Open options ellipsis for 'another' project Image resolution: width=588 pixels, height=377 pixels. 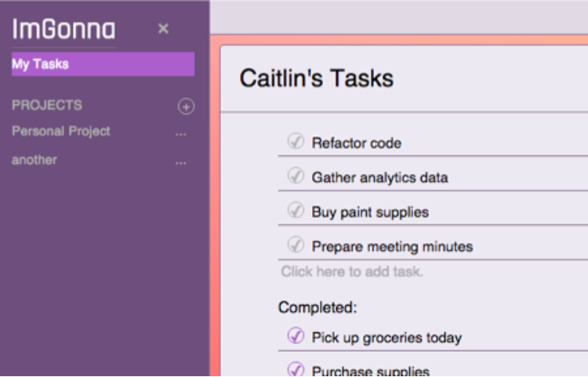pyautogui.click(x=181, y=163)
